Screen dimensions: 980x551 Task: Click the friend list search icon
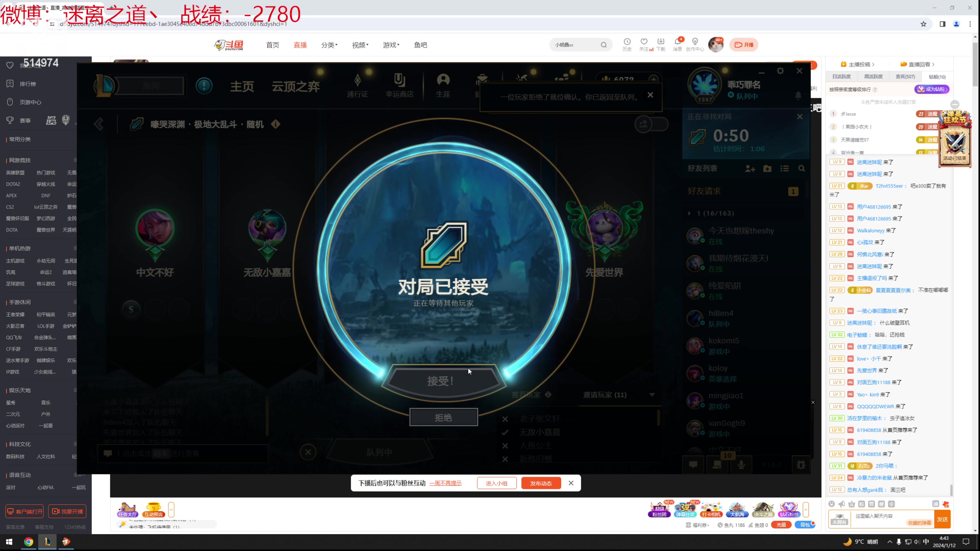(802, 168)
